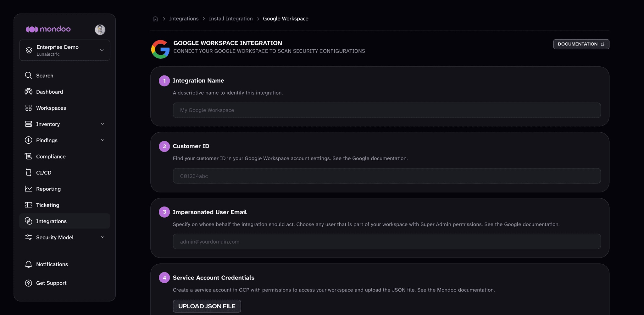Expand the Inventory menu chevron
This screenshot has width=644, height=315.
103,124
